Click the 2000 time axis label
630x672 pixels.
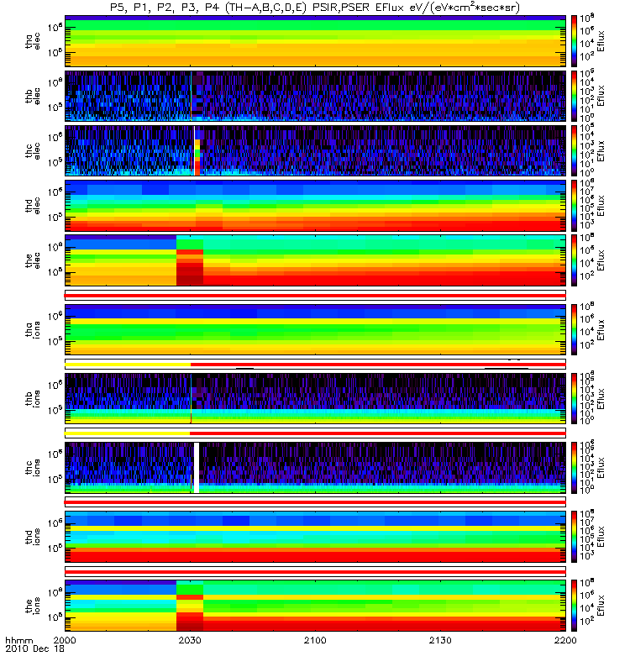[65, 640]
